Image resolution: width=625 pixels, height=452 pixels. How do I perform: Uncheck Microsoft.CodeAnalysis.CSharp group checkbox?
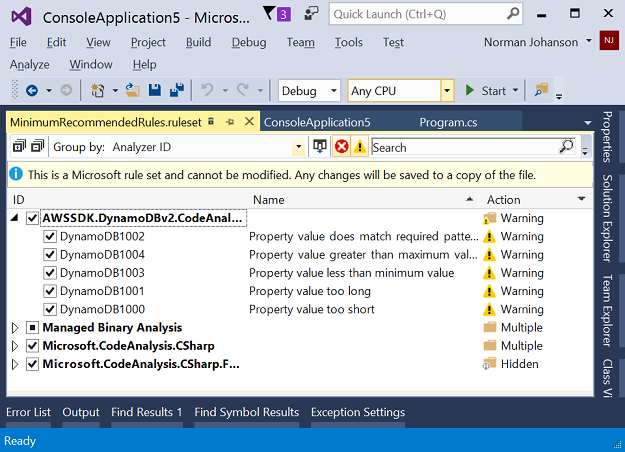[x=32, y=346]
